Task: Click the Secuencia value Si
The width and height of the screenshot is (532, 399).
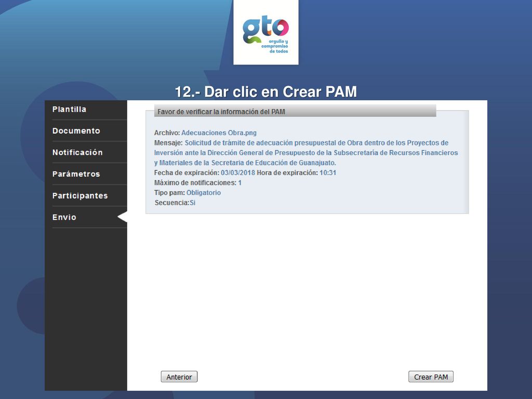Action: tap(192, 203)
